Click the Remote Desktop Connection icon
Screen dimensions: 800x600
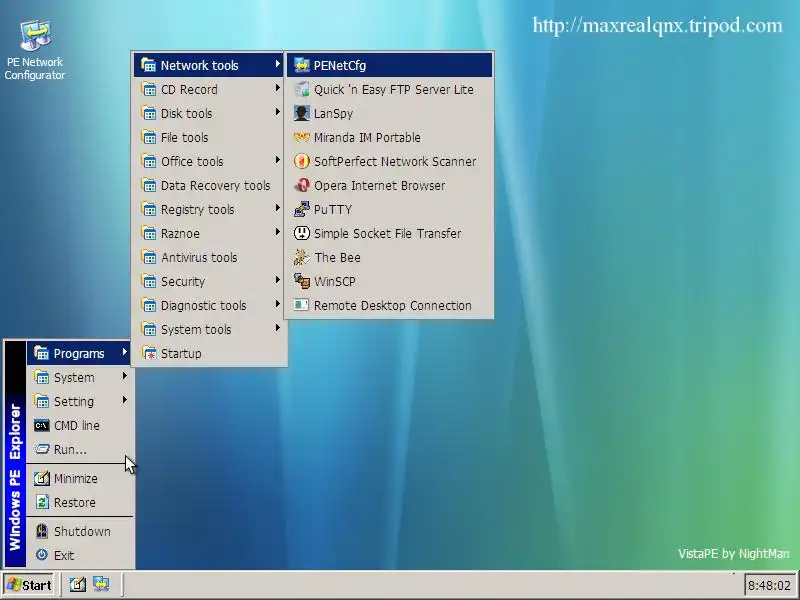click(x=302, y=305)
